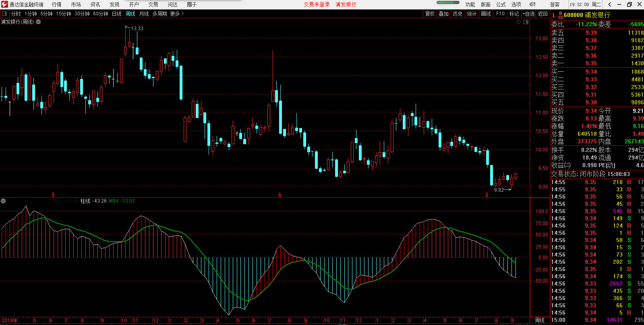644x325 pixels.
Task: Open the 交易 menu
Action: [x=153, y=4]
